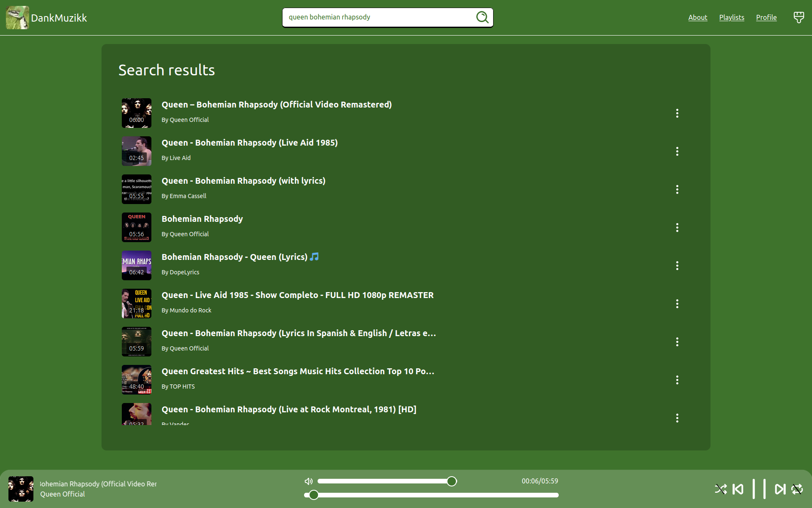Select 'Queen - Bohemian Rhapsody (with lyrics)' title
This screenshot has width=812, height=508.
click(244, 181)
